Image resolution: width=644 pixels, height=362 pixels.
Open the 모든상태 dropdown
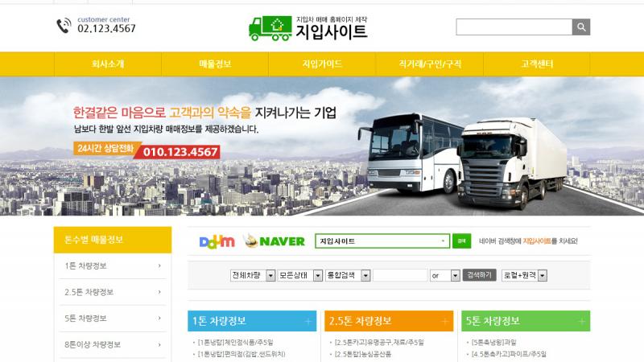[299, 275]
